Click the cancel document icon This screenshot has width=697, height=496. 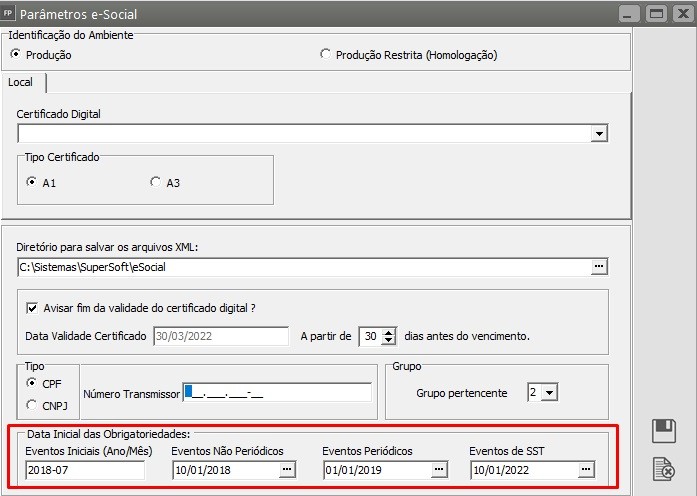click(663, 467)
